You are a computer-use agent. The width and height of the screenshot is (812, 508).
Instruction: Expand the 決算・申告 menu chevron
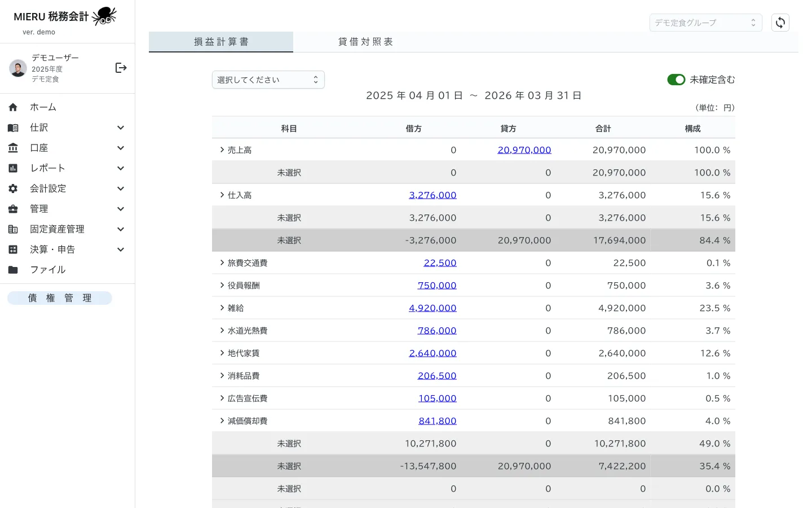click(121, 249)
